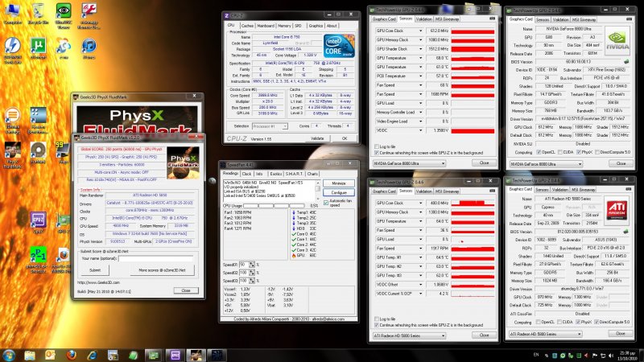The height and width of the screenshot is (362, 644).
Task: Expand Memory Controller Load sensor dropdown
Action: (x=420, y=112)
